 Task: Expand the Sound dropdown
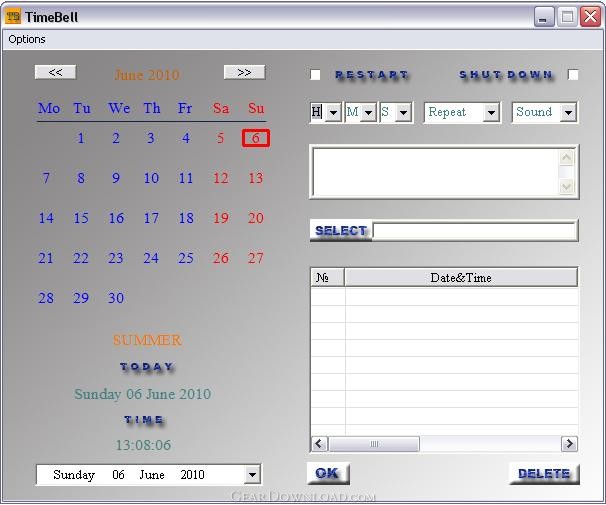[x=568, y=112]
